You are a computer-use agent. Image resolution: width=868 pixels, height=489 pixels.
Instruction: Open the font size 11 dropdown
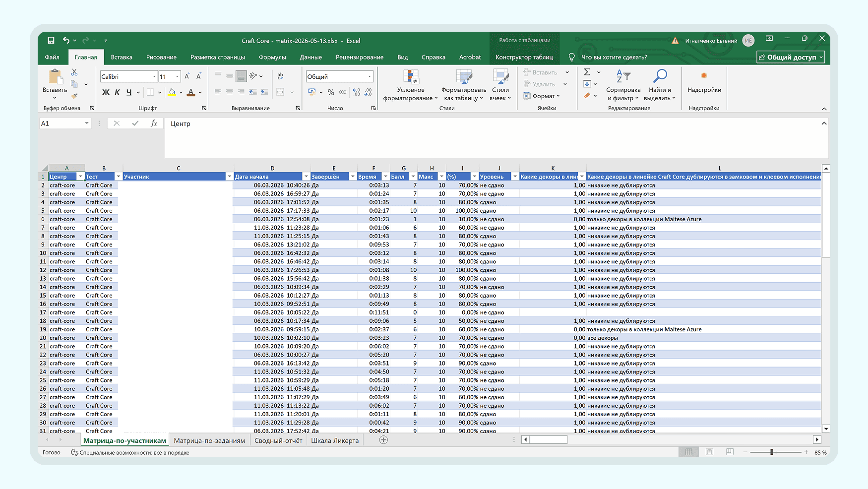click(x=177, y=77)
